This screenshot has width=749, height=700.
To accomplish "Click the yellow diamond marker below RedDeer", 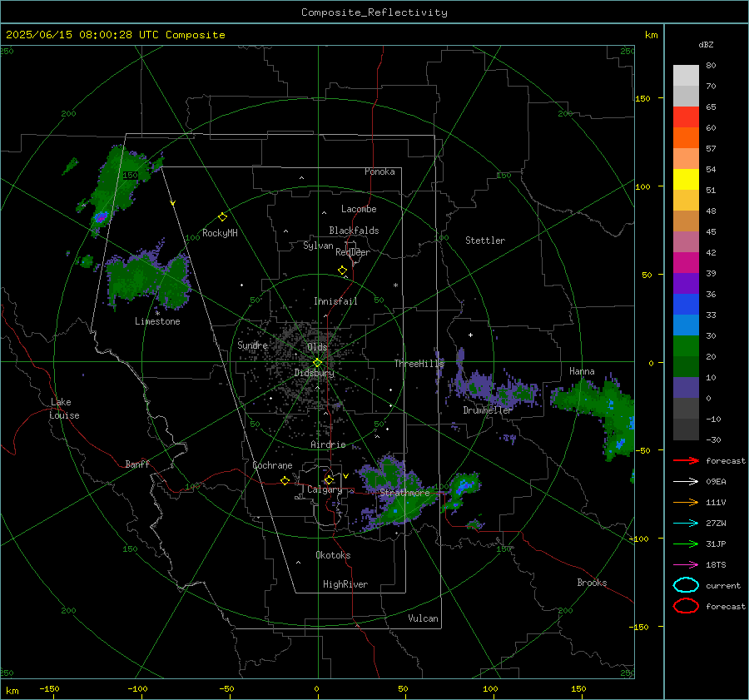I will pyautogui.click(x=342, y=271).
